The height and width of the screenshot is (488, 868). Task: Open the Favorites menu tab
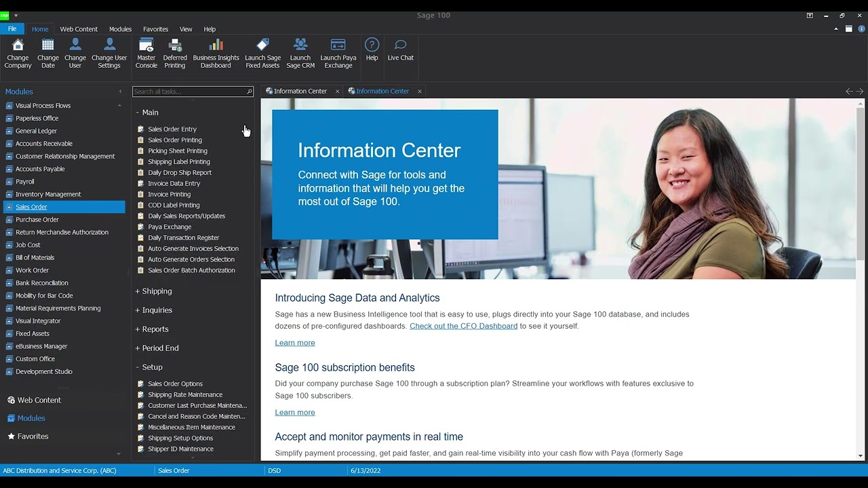(155, 29)
